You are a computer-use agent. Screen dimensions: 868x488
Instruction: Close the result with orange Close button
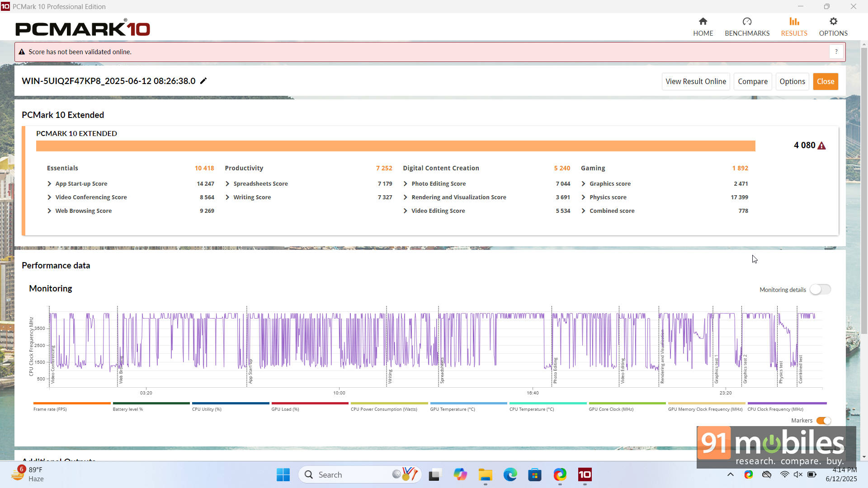(826, 81)
